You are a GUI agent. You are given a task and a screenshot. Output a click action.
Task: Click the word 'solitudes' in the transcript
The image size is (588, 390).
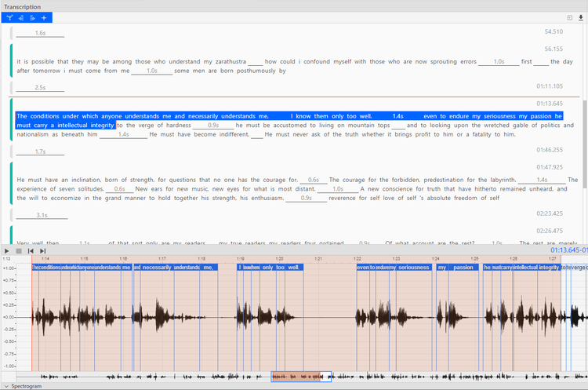[x=91, y=189]
